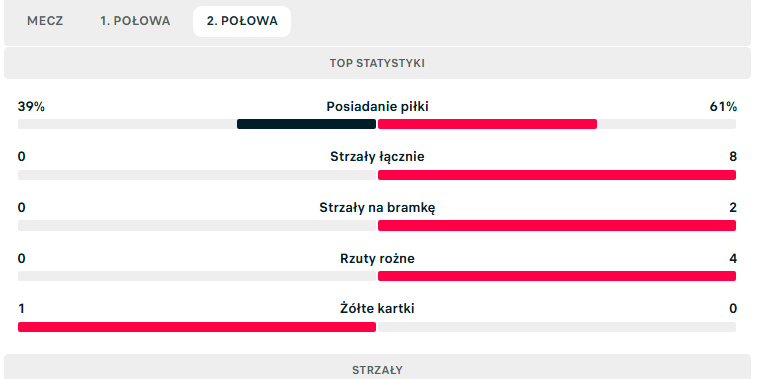Click the 61% possession value
This screenshot has height=379, width=762.
723,106
